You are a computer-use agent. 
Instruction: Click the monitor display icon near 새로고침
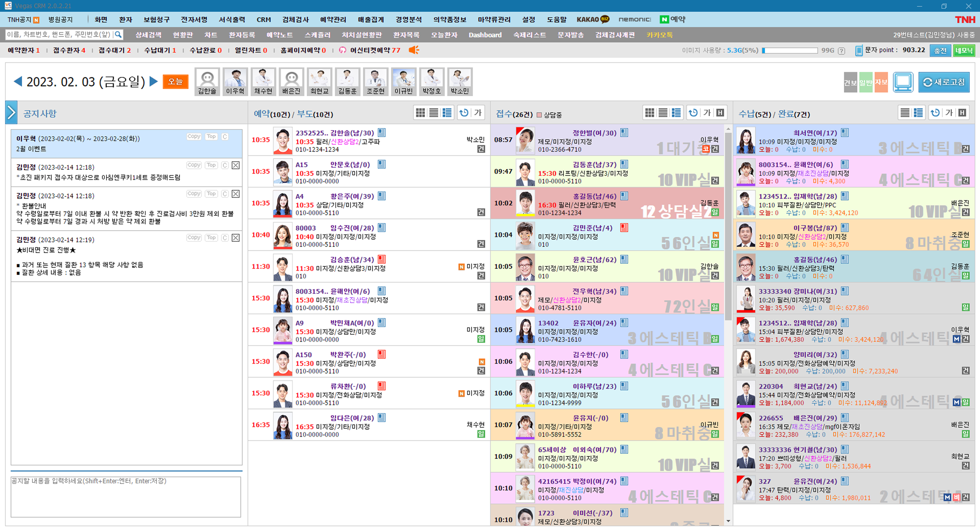tap(903, 82)
